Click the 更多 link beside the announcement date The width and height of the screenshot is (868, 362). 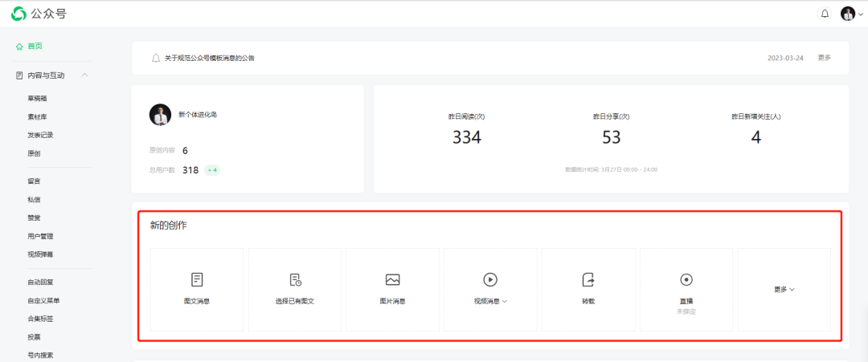point(824,58)
